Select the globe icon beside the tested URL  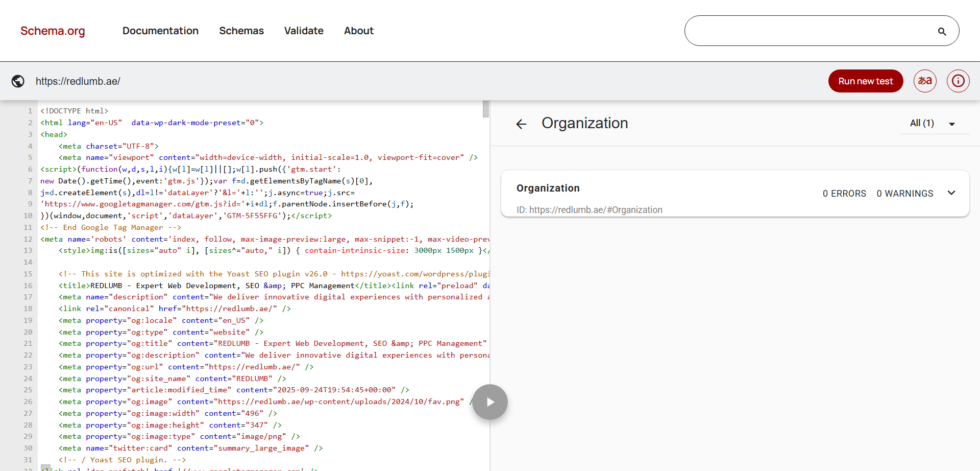pyautogui.click(x=17, y=81)
